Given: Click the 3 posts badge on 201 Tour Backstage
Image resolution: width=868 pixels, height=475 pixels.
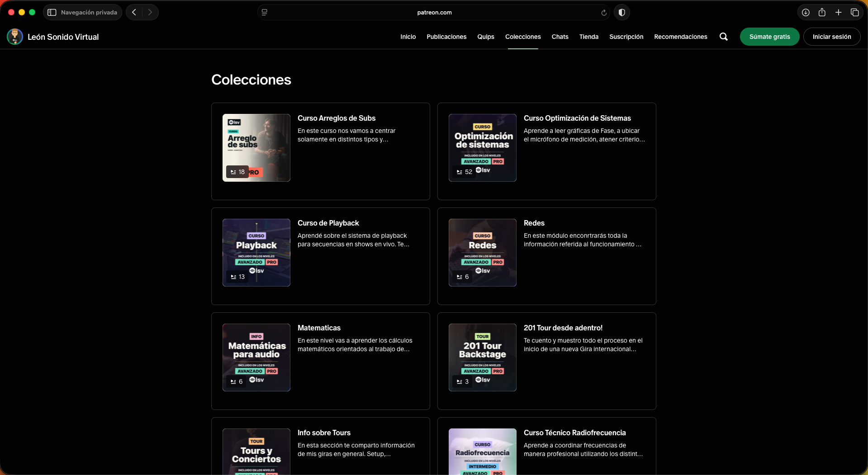Looking at the screenshot, I should point(462,381).
